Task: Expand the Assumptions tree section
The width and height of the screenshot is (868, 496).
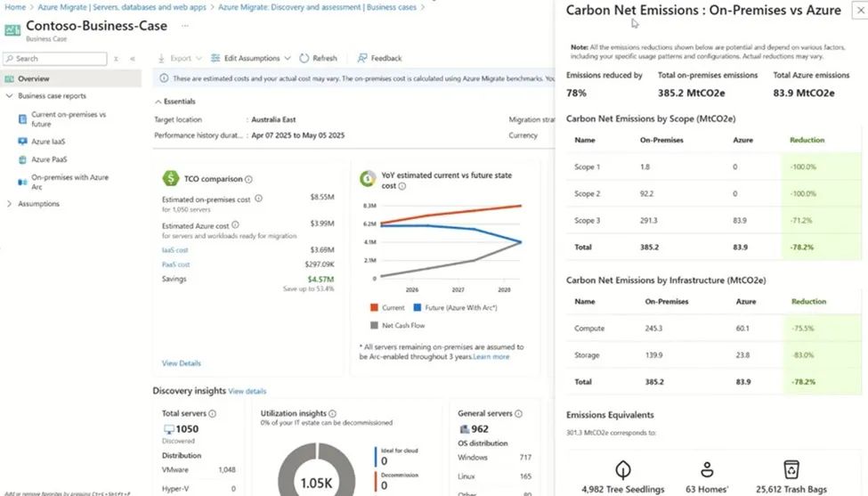Action: coord(9,204)
